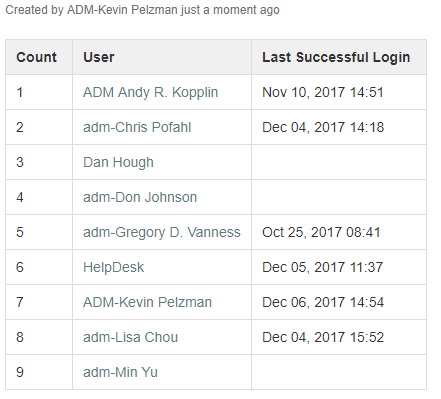Viewport: 441px width, 399px height.
Task: Click the User column header
Action: pyautogui.click(x=162, y=57)
